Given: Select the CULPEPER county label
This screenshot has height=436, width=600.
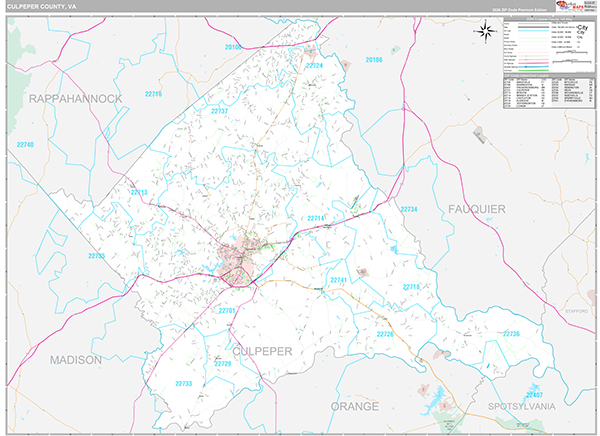Looking at the screenshot, I should click(262, 351).
